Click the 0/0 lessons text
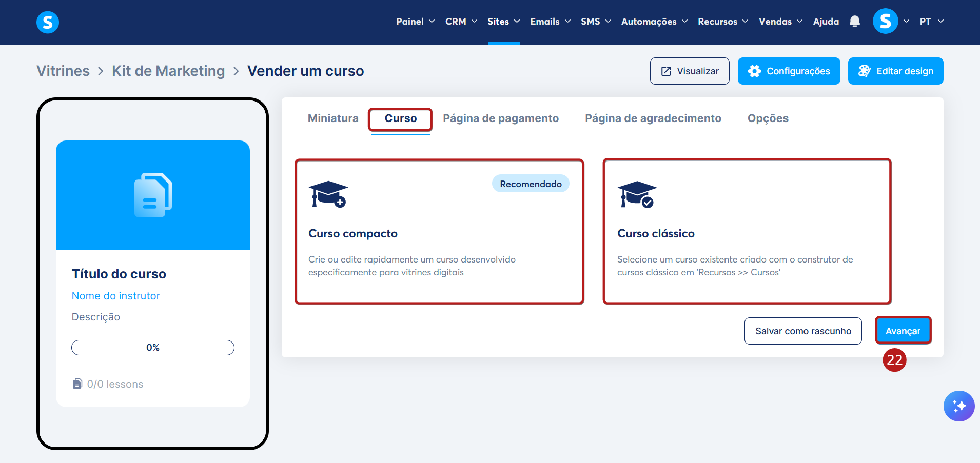This screenshot has height=463, width=980. [115, 384]
